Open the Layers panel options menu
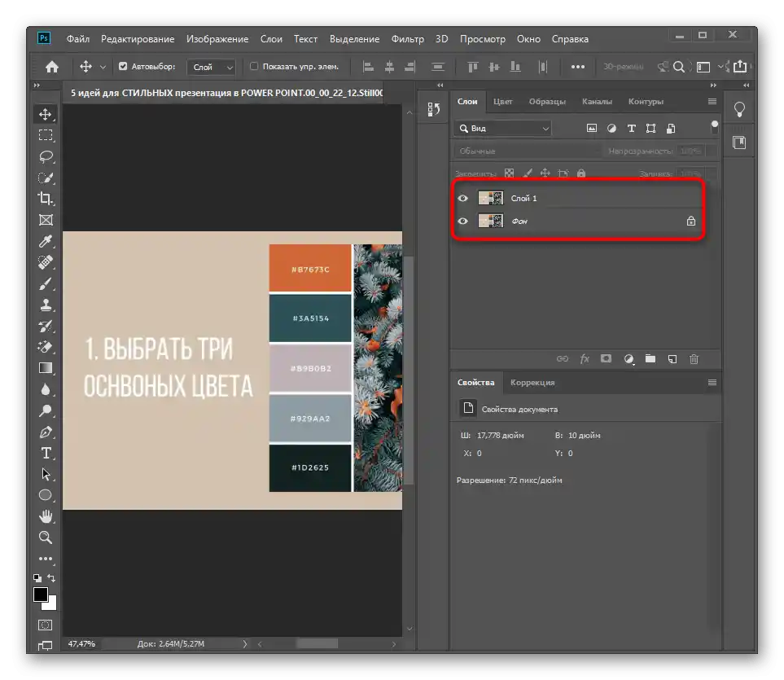Screen dimensions: 784x680 pos(712,102)
